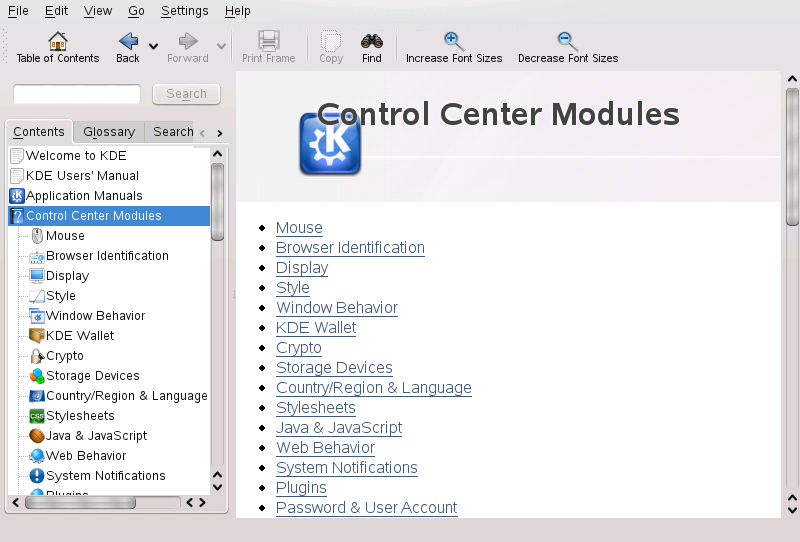Select Application Manuals in the tree
Screen dimensions: 800x542
(84, 196)
